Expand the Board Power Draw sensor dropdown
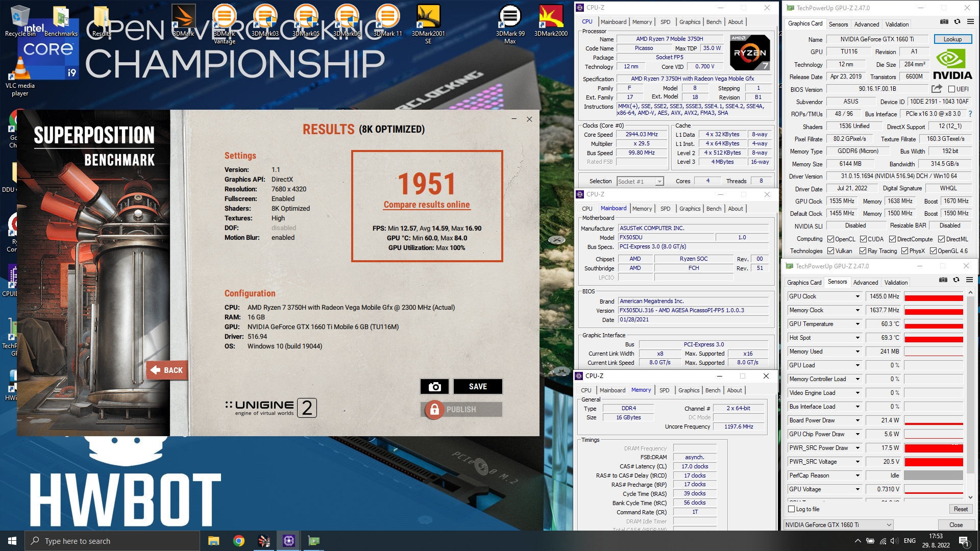 click(857, 420)
